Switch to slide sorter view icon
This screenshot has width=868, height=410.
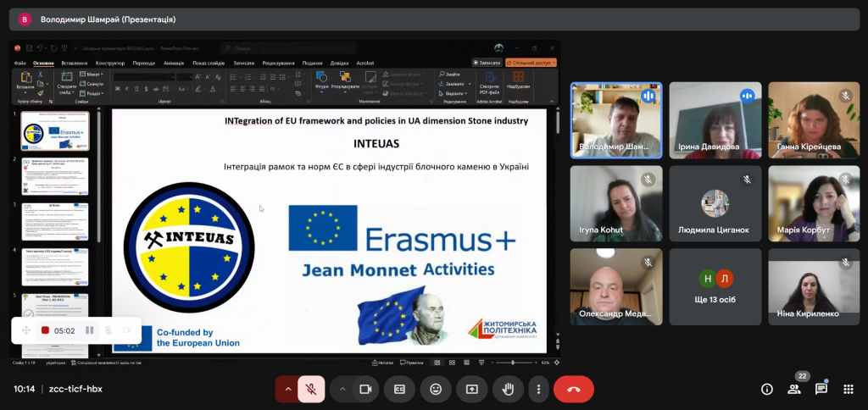coord(453,363)
